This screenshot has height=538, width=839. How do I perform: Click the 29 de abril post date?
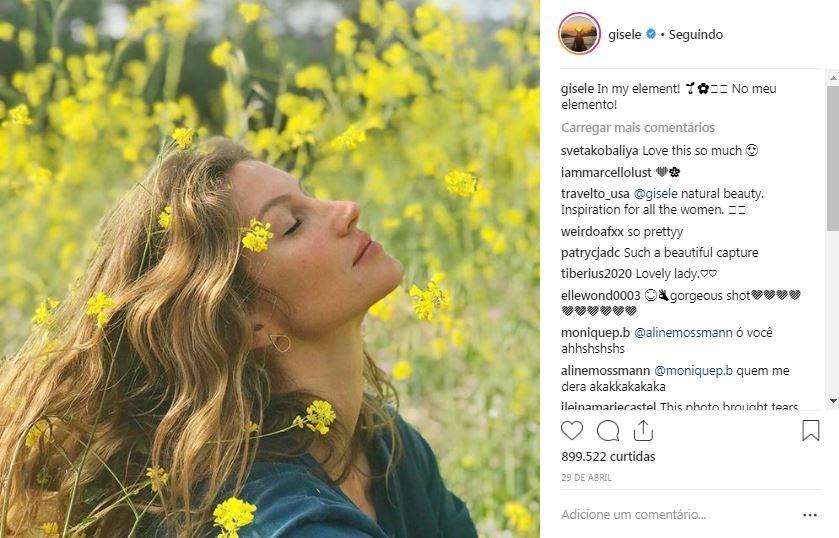click(585, 479)
